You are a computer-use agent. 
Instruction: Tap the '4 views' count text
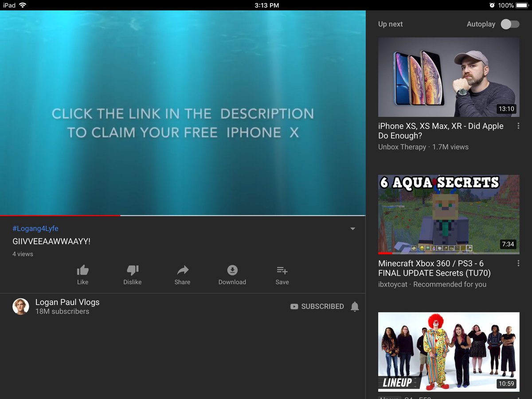23,254
